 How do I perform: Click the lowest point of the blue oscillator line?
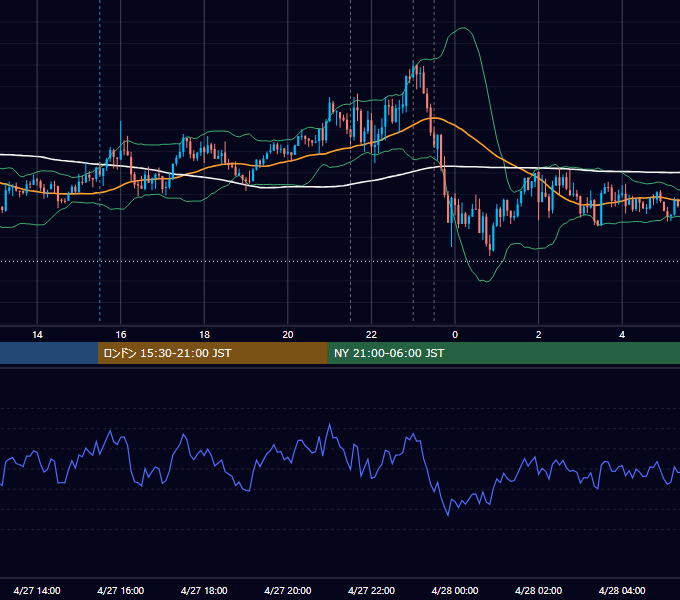(x=448, y=515)
